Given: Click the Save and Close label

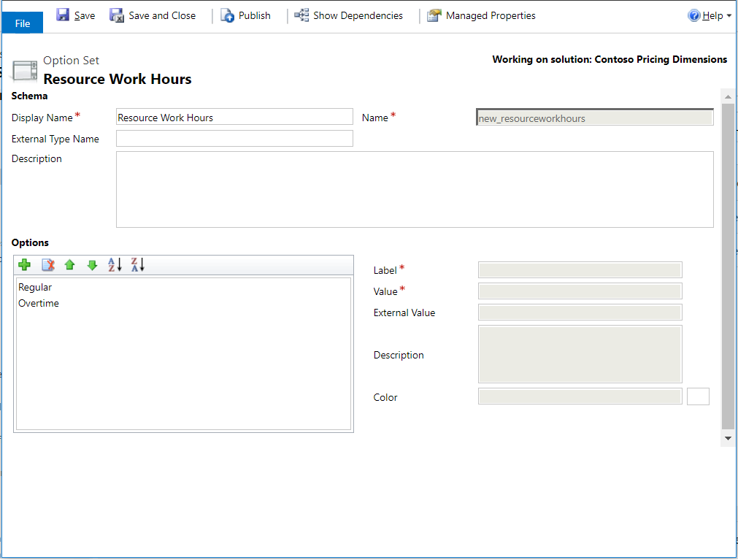Looking at the screenshot, I should coord(162,15).
